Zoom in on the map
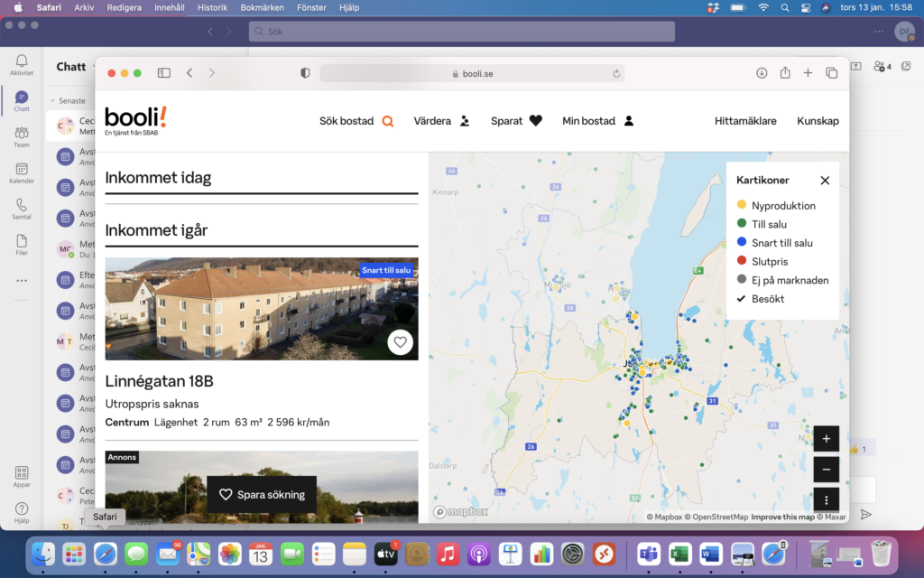The width and height of the screenshot is (924, 578). [827, 439]
